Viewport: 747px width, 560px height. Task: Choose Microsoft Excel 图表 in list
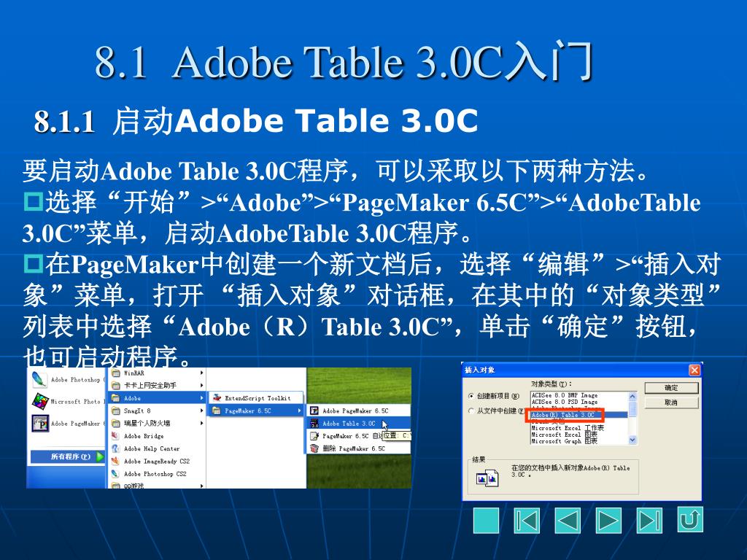[x=565, y=435]
